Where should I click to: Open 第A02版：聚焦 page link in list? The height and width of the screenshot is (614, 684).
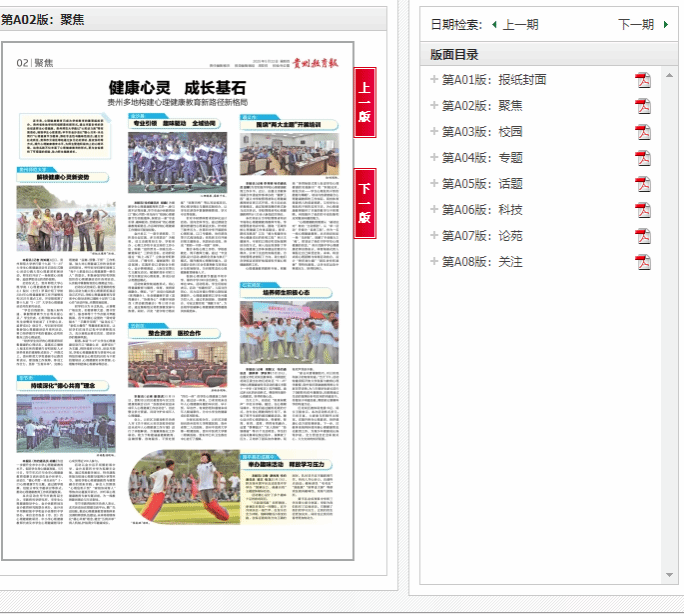(482, 106)
